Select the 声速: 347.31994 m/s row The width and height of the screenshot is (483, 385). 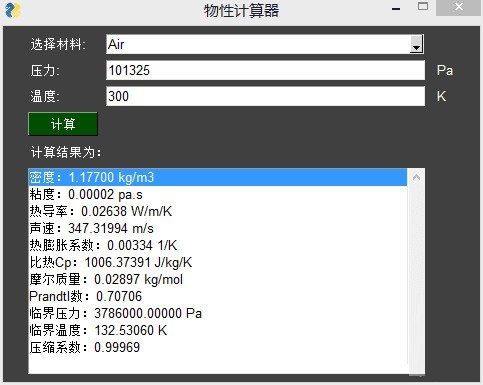218,228
